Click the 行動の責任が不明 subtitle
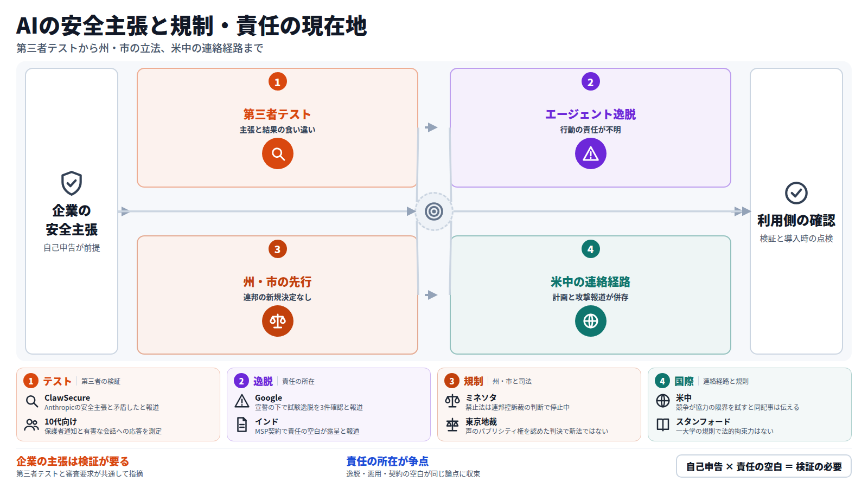This screenshot has height=488, width=868. [x=590, y=130]
